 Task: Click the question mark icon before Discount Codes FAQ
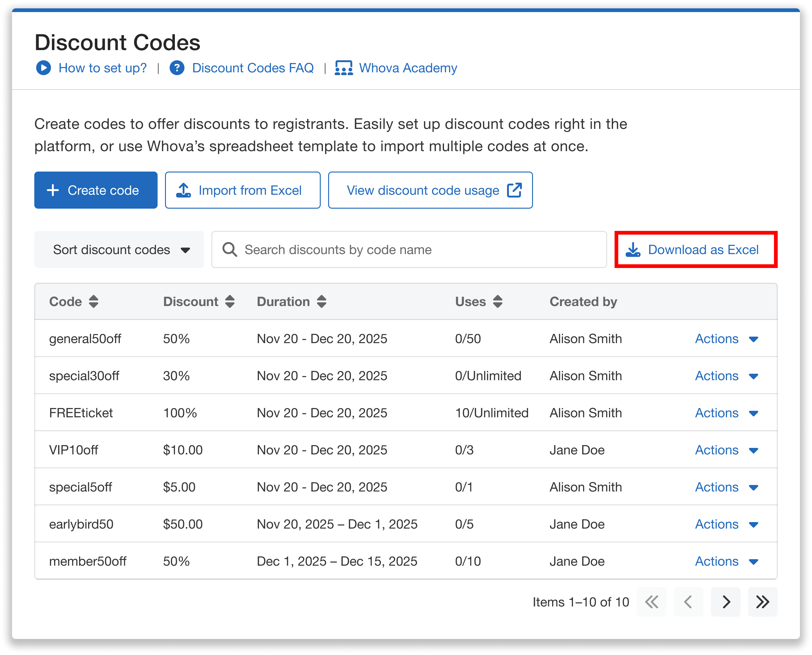(177, 68)
